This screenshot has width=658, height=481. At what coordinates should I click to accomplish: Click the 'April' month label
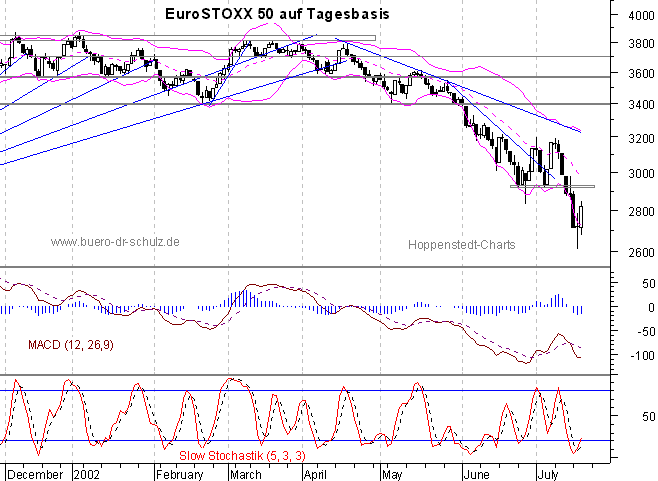315,475
